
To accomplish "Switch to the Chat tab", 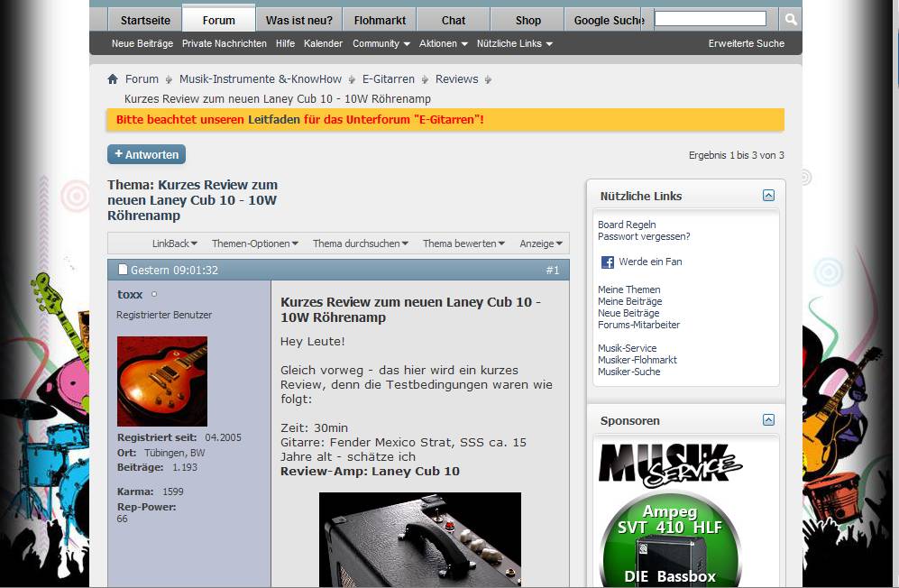I will click(x=453, y=20).
